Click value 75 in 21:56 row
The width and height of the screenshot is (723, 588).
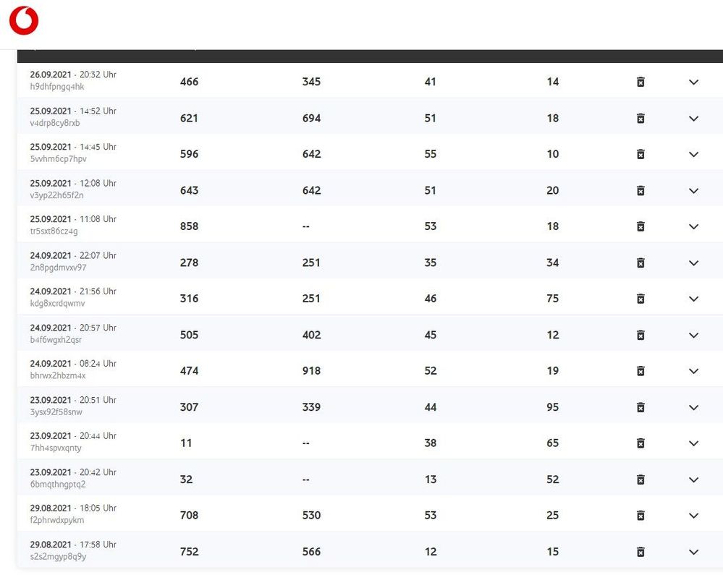pyautogui.click(x=552, y=299)
